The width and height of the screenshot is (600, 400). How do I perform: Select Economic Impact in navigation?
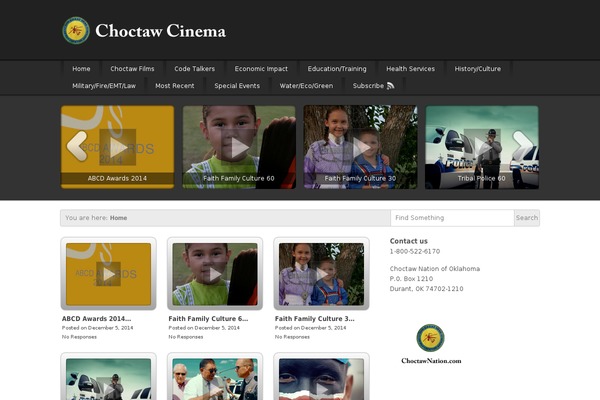tap(261, 69)
